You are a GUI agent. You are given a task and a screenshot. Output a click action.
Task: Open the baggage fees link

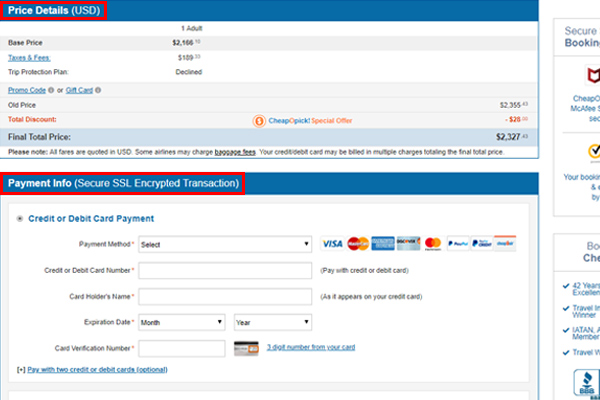(235, 152)
